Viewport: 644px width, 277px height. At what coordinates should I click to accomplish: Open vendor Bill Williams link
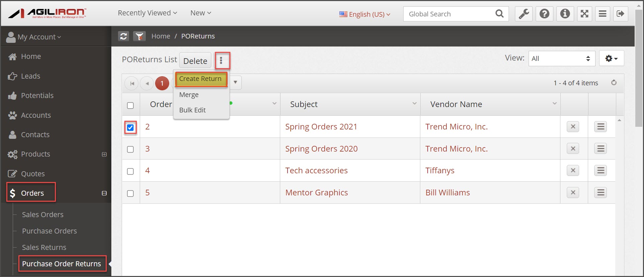coord(447,193)
